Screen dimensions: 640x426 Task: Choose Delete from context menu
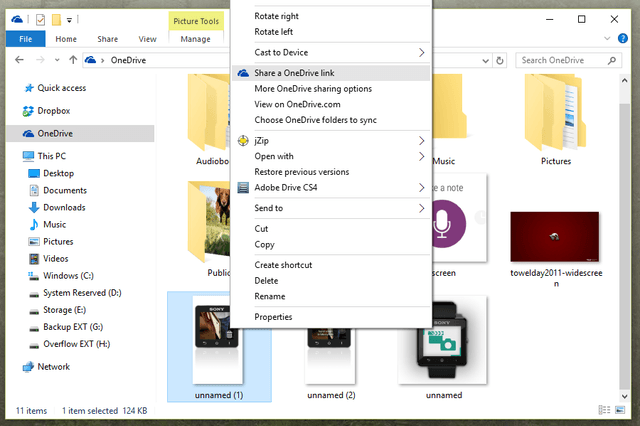331,281
